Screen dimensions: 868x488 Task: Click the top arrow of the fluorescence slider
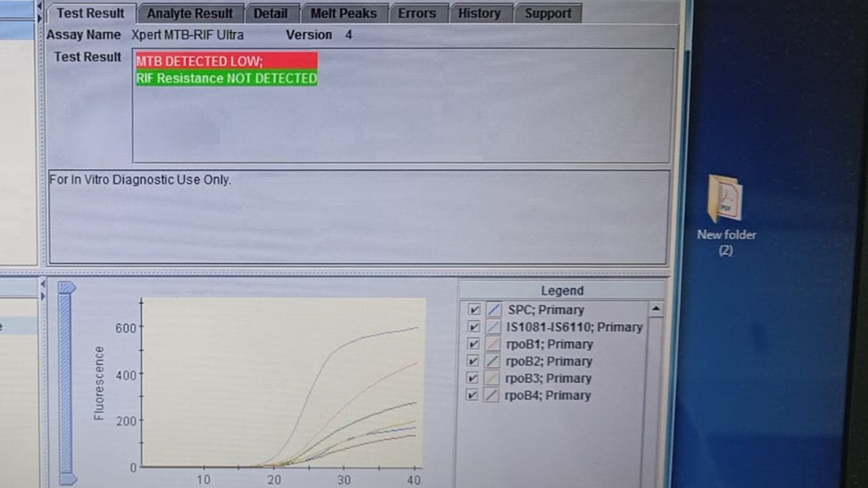point(66,287)
